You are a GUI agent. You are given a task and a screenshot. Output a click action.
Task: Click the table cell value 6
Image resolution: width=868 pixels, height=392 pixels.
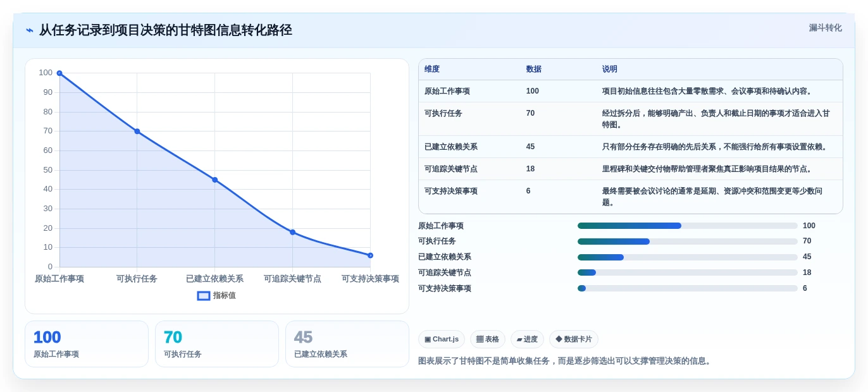pyautogui.click(x=528, y=191)
